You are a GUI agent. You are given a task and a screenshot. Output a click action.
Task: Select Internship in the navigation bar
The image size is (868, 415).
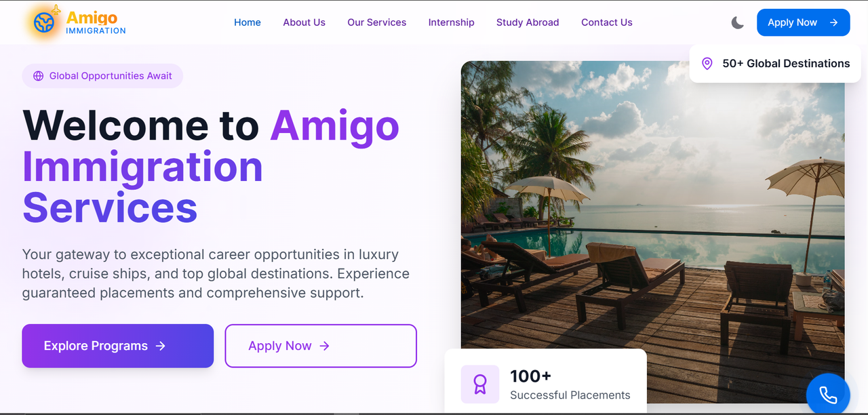coord(452,22)
